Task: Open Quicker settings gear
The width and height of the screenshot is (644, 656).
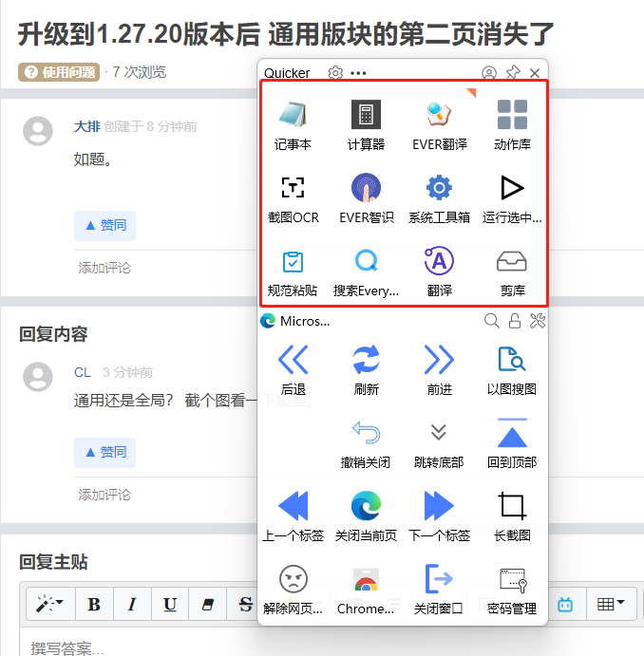Action: [335, 73]
